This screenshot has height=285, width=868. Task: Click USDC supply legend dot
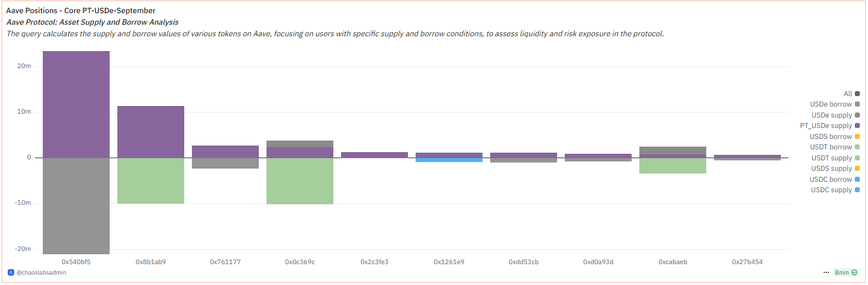[x=858, y=190]
